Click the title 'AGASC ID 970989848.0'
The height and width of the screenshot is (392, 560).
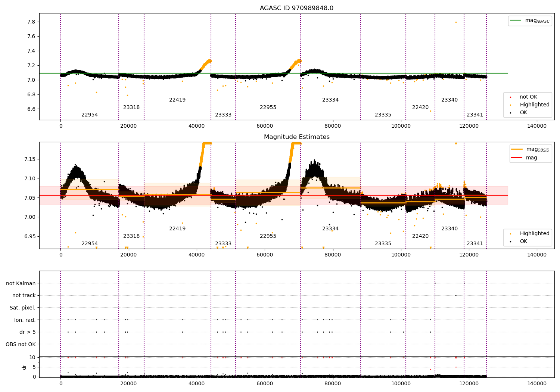(296, 8)
